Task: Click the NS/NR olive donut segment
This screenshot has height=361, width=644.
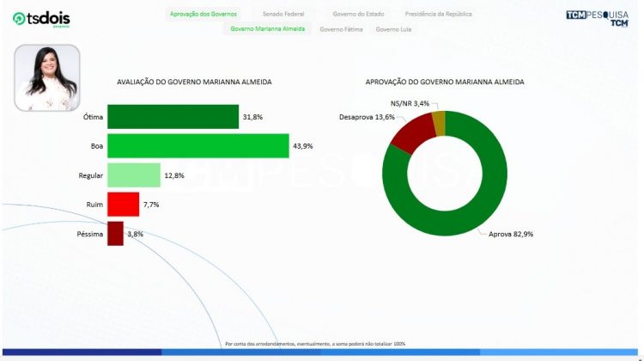Action: click(439, 122)
